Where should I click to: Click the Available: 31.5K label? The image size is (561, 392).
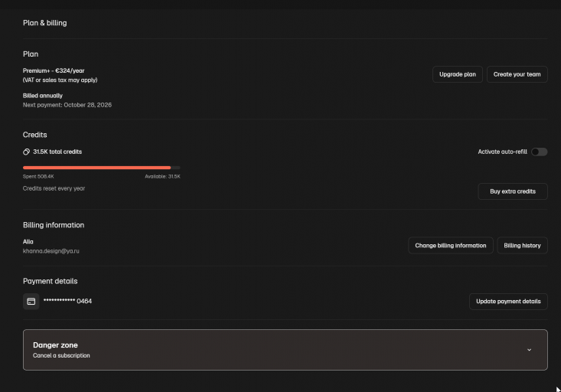click(x=162, y=177)
